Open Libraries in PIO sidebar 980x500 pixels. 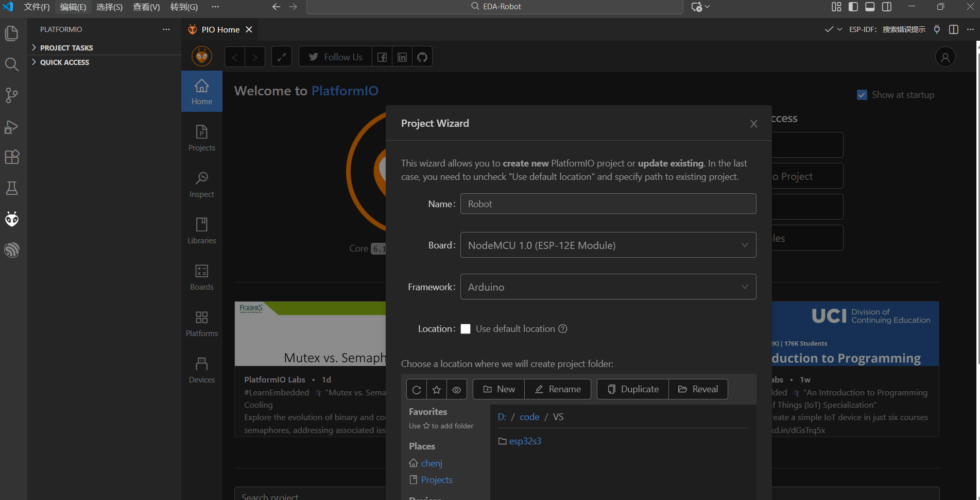pyautogui.click(x=202, y=230)
